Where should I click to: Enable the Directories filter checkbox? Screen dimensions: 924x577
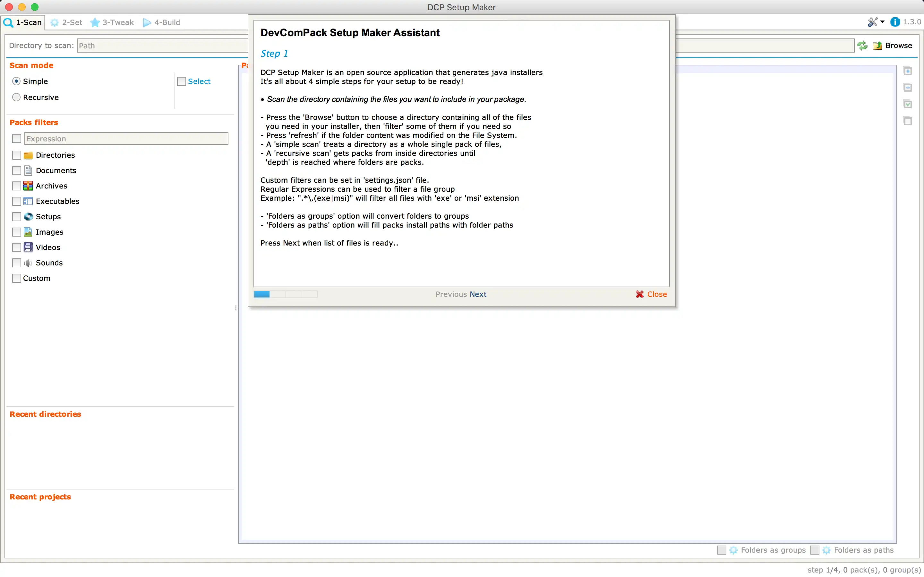tap(16, 155)
